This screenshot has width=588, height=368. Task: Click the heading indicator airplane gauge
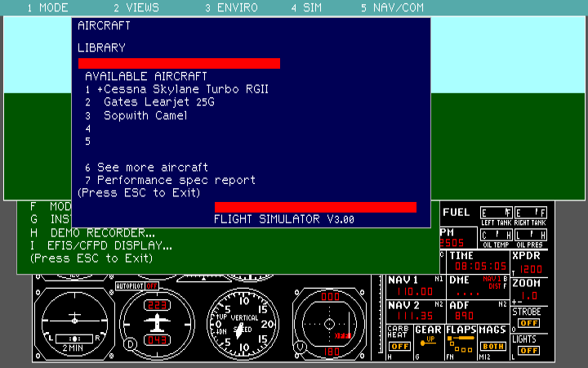tap(157, 324)
